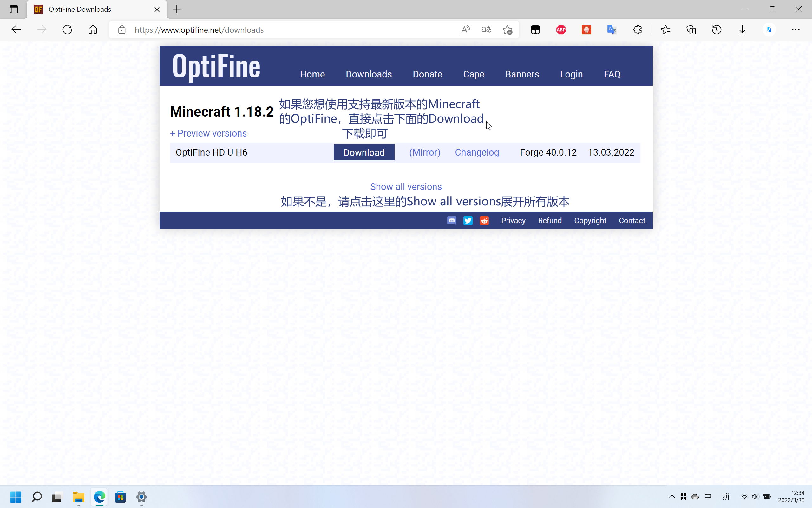The width and height of the screenshot is (812, 508).
Task: Open the Google Translate extension icon
Action: point(612,30)
